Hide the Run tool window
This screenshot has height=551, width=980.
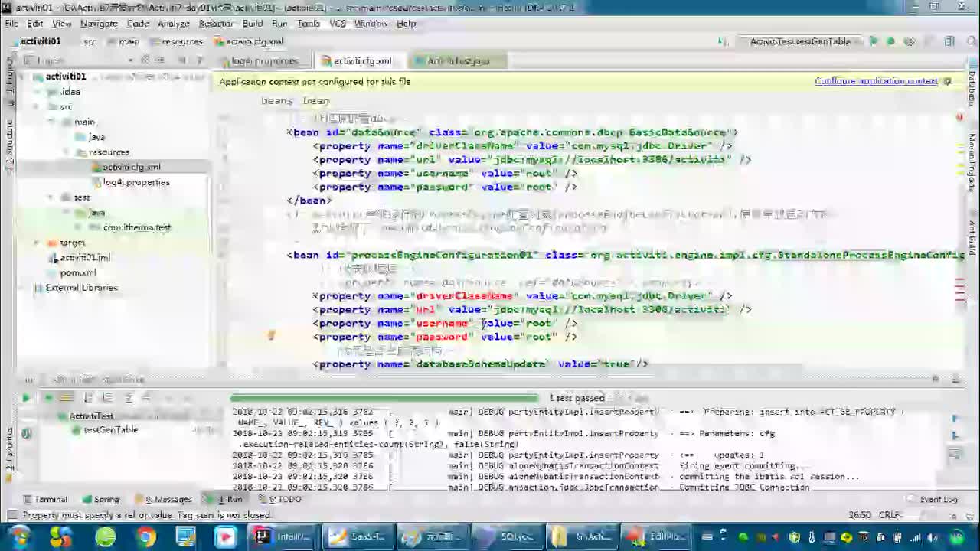coord(955,380)
